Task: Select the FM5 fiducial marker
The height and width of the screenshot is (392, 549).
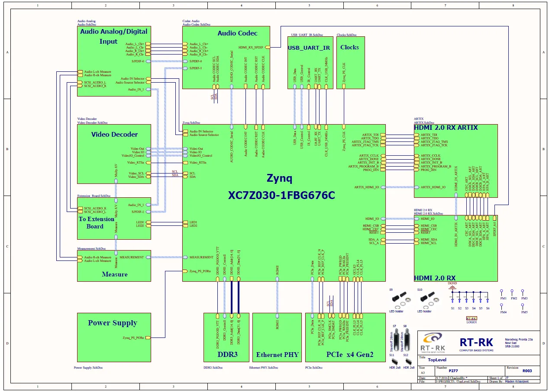Action: point(523,307)
